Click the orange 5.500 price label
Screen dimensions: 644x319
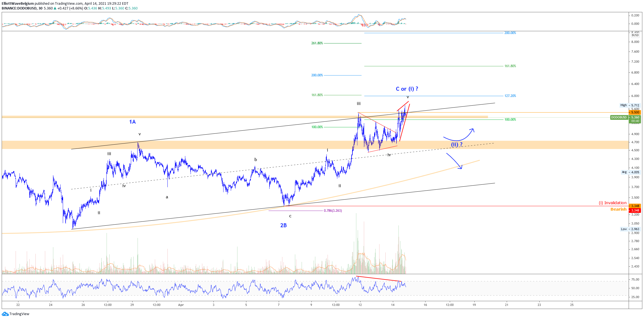[635, 112]
